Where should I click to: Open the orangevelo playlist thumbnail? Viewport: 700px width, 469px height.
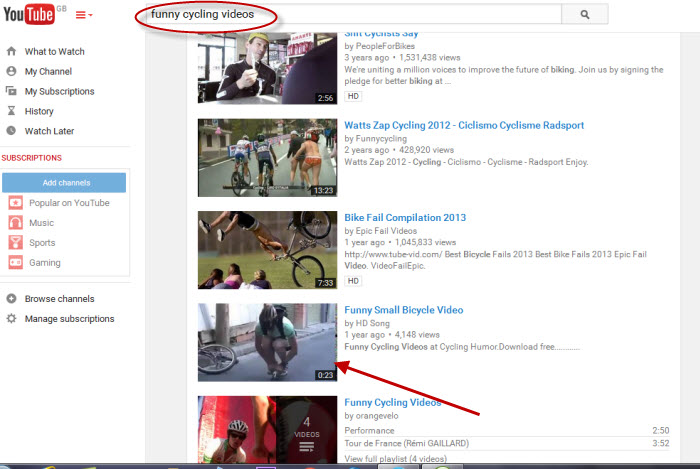(x=267, y=429)
